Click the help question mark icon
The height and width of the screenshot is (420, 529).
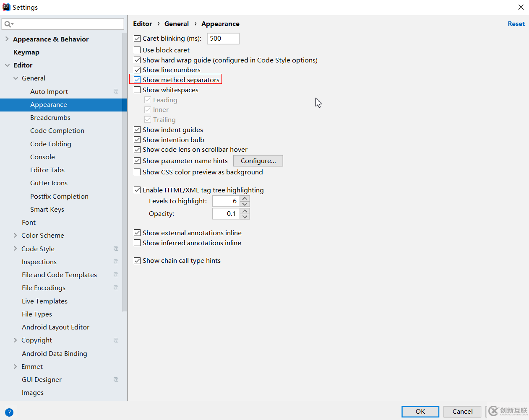tap(9, 412)
